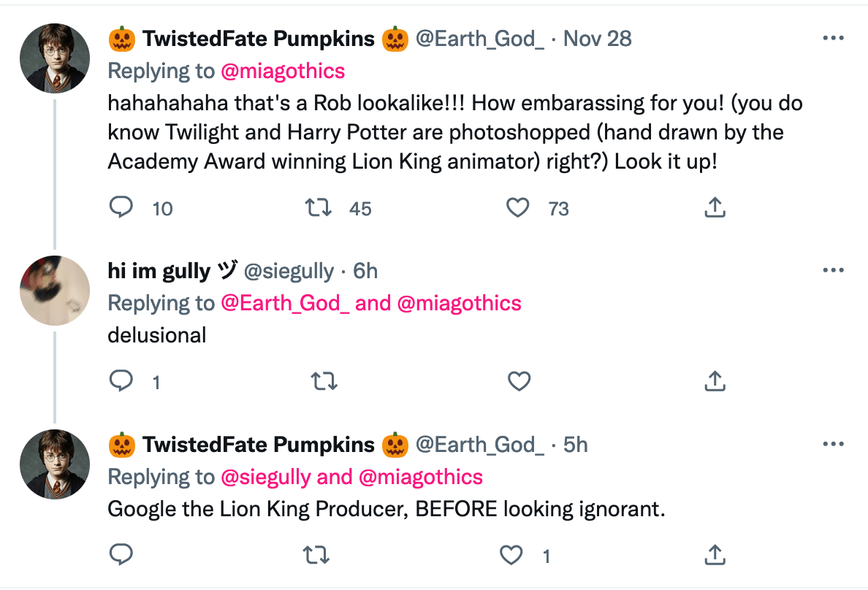Image resolution: width=868 pixels, height=590 pixels.
Task: Like the Rob lookalike tweet
Action: tap(518, 208)
